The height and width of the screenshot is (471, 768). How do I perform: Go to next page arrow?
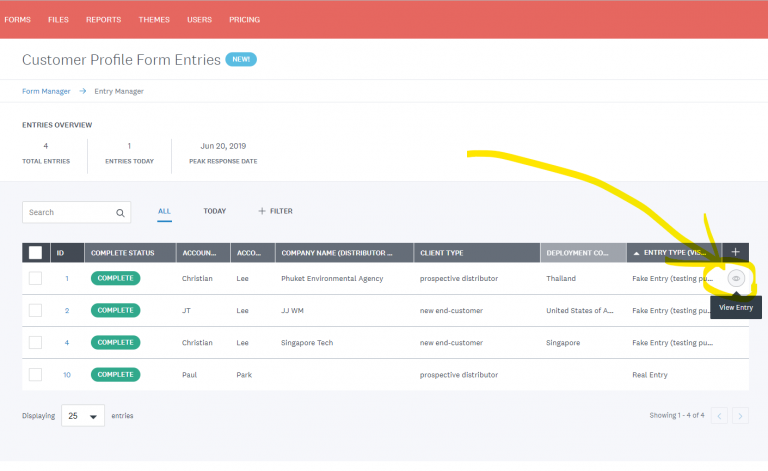[x=739, y=415]
